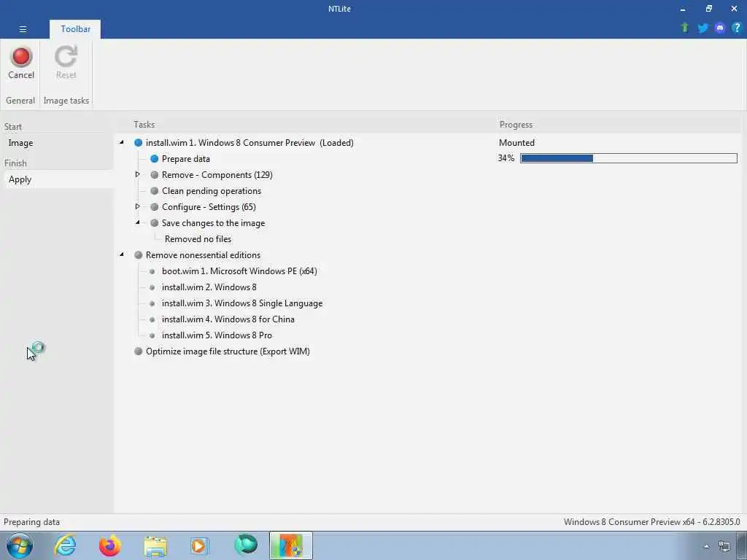
Task: Restore down the NTLite window
Action: pos(709,9)
